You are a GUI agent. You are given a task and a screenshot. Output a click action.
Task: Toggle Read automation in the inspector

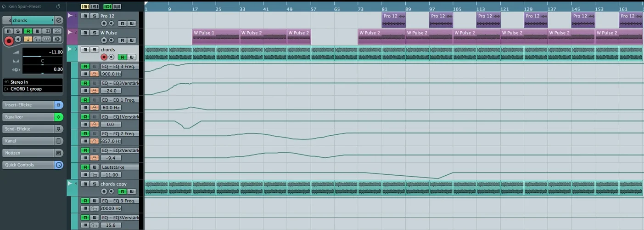click(x=28, y=31)
